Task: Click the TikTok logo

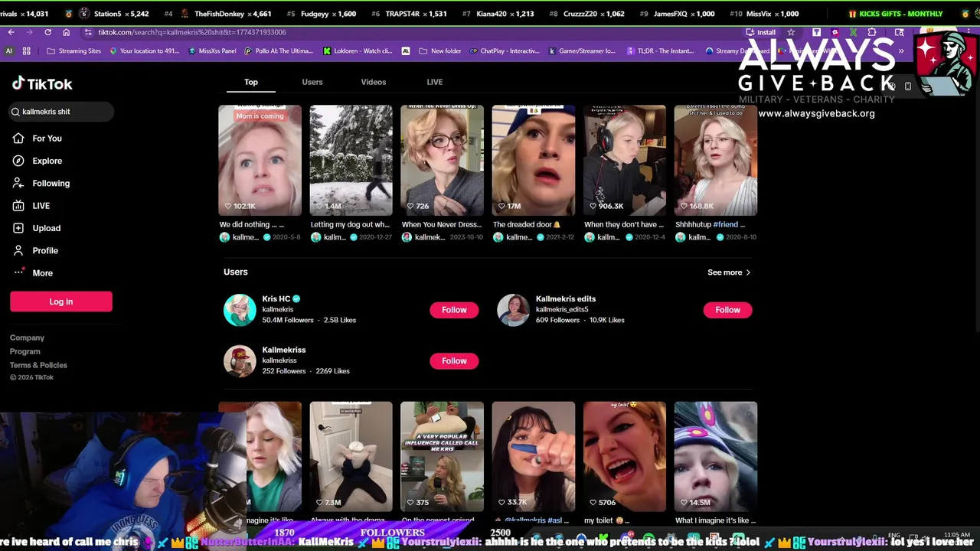Action: (42, 83)
